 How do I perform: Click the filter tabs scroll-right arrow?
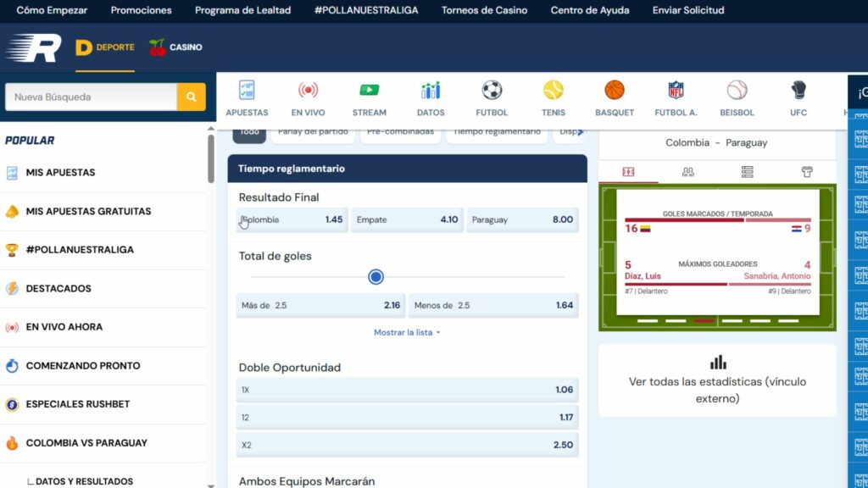click(x=580, y=132)
